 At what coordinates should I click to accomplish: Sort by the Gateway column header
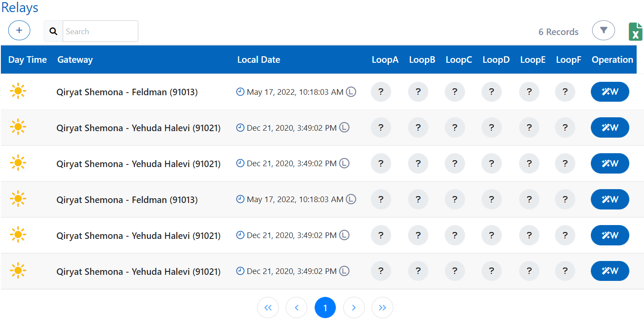pyautogui.click(x=75, y=60)
